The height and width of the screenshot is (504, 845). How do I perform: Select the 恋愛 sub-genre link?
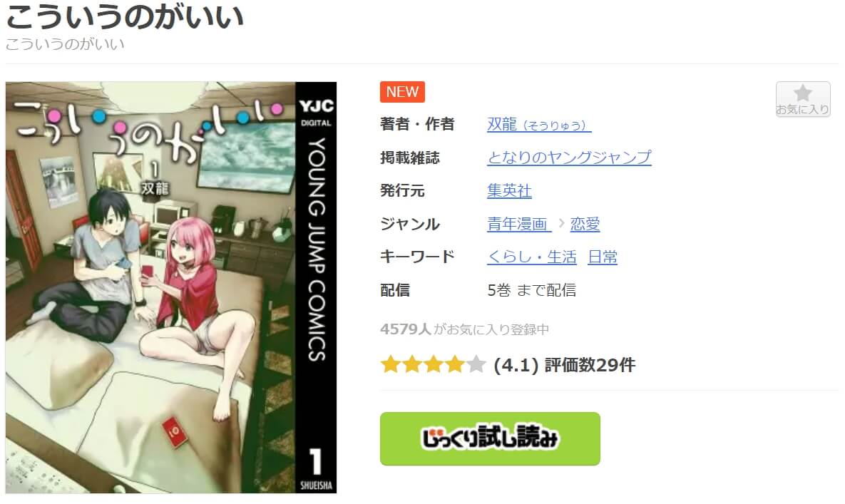585,224
